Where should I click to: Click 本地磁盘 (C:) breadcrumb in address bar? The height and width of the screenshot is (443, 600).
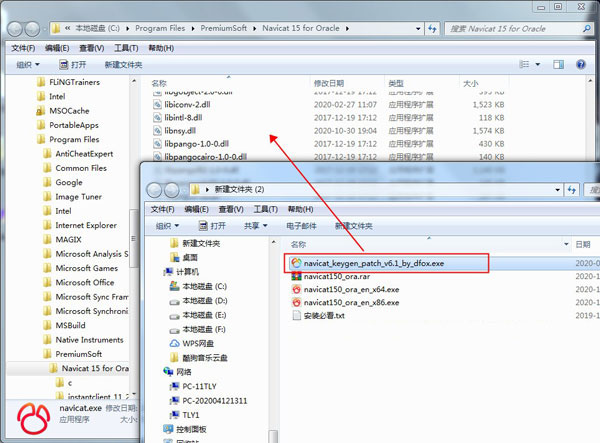97,28
